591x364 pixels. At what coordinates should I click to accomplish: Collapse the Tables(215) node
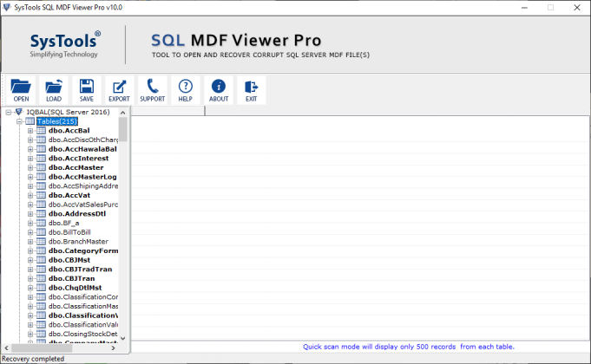[19, 121]
